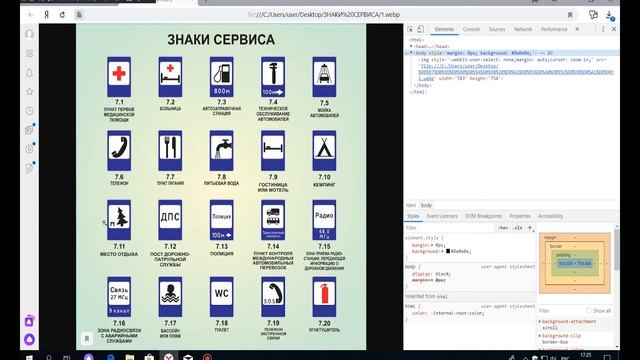This screenshot has width=640, height=360.
Task: Switch to the Performance tab
Action: tap(554, 29)
